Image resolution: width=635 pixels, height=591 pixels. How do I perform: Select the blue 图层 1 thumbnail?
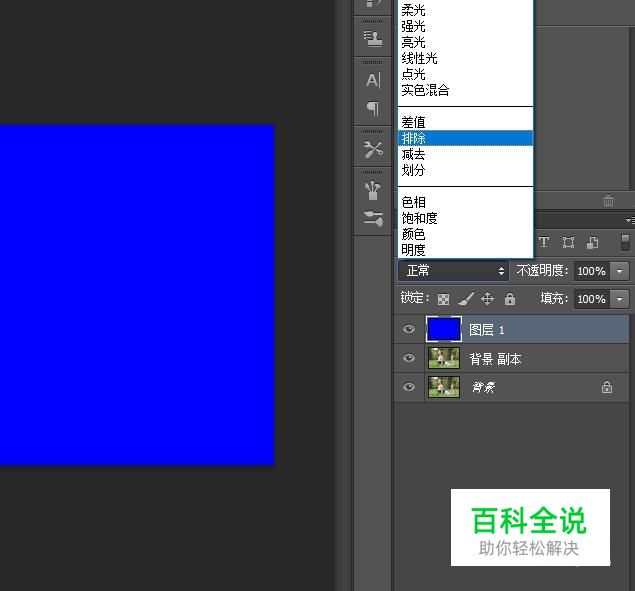[x=444, y=329]
